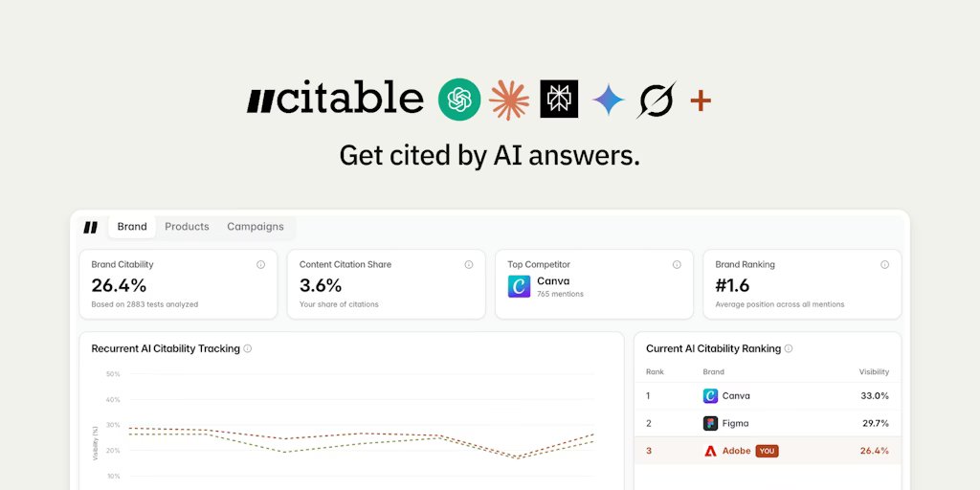Click the Adobe YOU badge

click(767, 451)
